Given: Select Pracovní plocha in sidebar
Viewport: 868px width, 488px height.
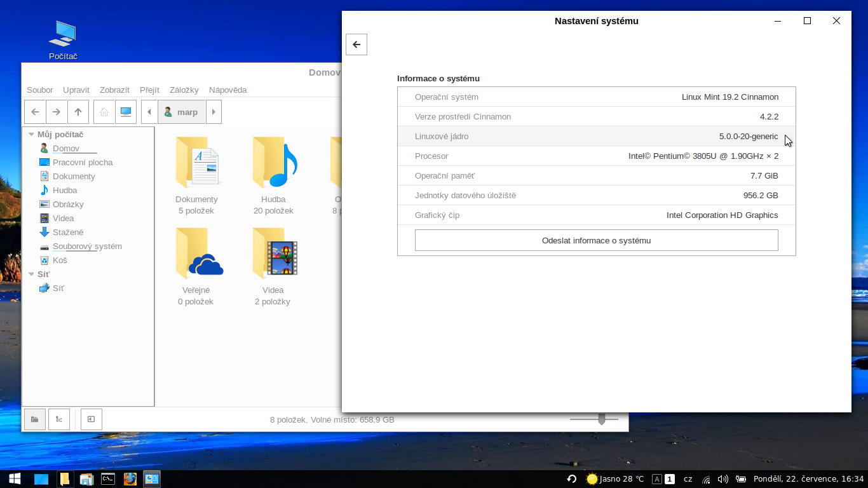Looking at the screenshot, I should tap(83, 163).
